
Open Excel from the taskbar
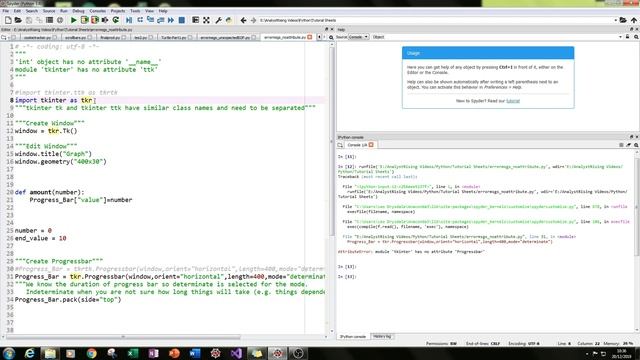(x=133, y=353)
